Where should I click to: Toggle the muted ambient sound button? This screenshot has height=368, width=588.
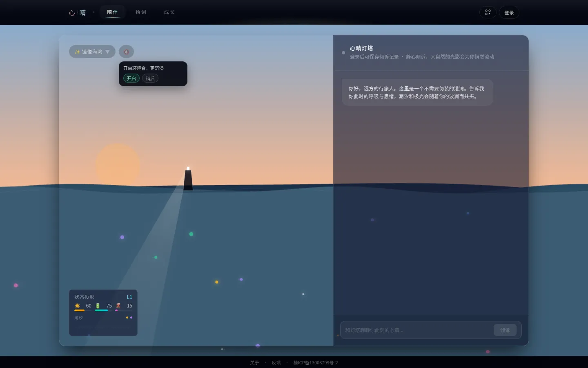click(126, 52)
